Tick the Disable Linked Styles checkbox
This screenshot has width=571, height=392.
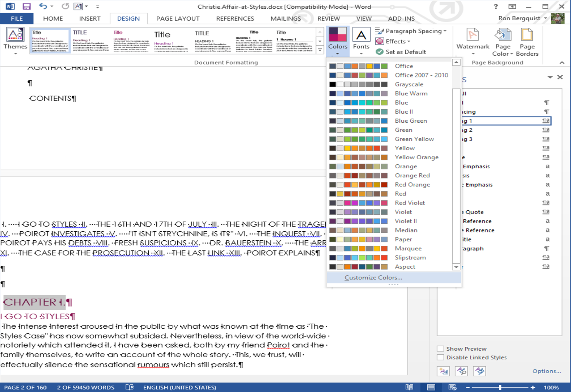click(440, 357)
